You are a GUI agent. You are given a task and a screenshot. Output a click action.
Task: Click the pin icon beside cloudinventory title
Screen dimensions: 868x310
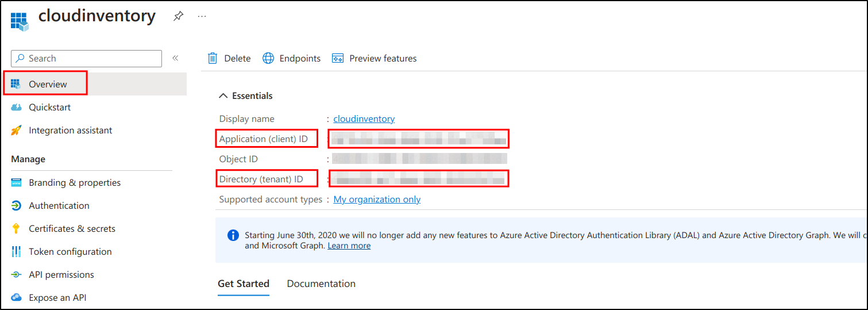[178, 17]
